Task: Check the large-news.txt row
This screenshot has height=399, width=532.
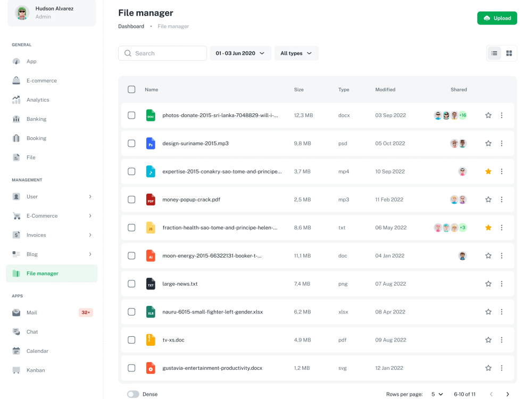Action: pyautogui.click(x=131, y=284)
